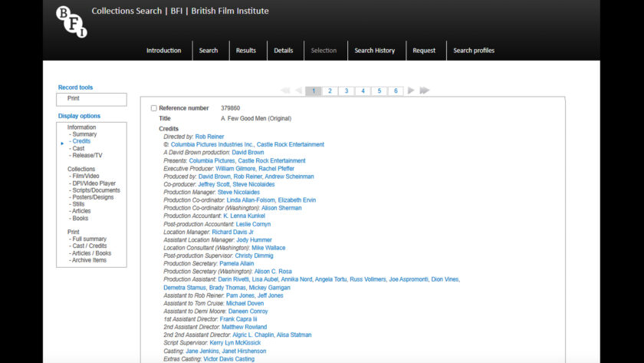Print Archive Items
This screenshot has height=363, width=644.
pos(89,260)
